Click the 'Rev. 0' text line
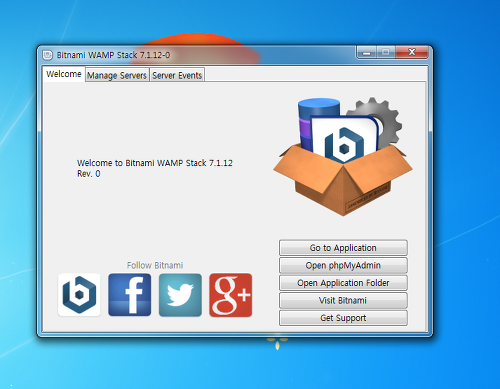This screenshot has width=500, height=389. pyautogui.click(x=89, y=174)
